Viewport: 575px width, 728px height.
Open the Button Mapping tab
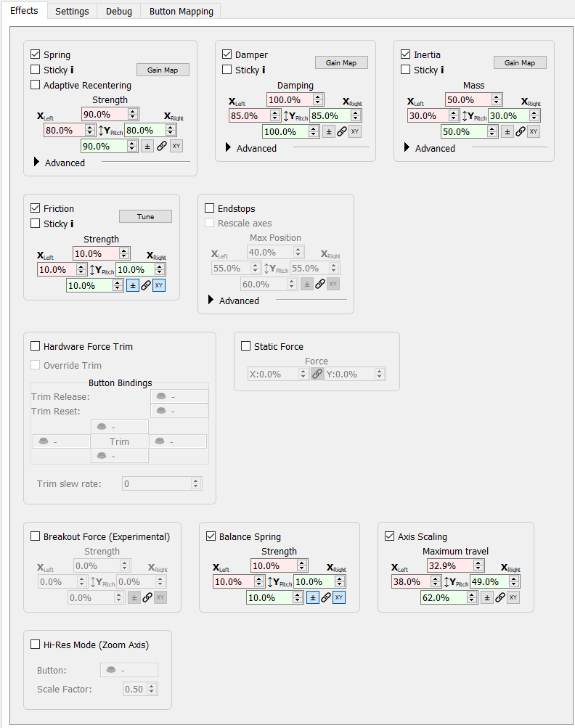(181, 11)
